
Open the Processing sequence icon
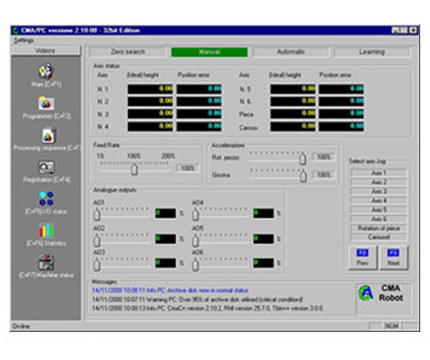click(48, 136)
